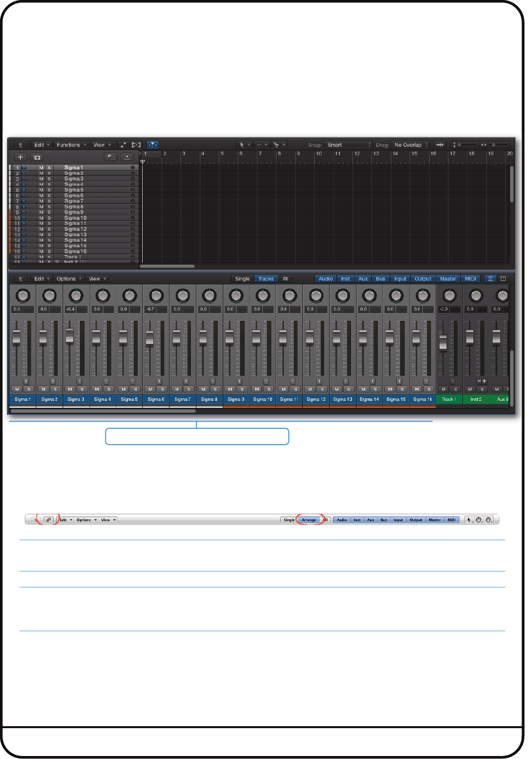The width and height of the screenshot is (532, 759).
Task: Open Edit menu in lower mixer bar
Action: point(66,520)
